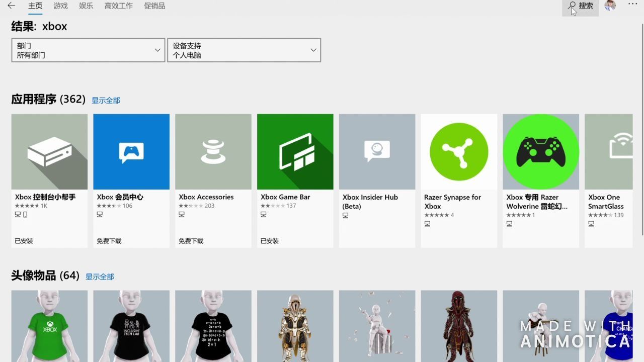Expand the 设备支持 个人电脑 dropdown
The width and height of the screenshot is (644, 362).
(244, 50)
